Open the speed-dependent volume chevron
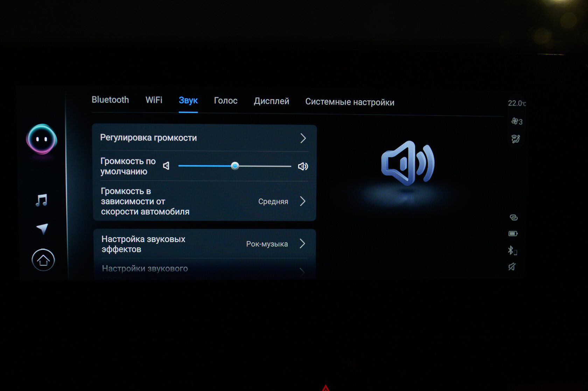 (303, 201)
